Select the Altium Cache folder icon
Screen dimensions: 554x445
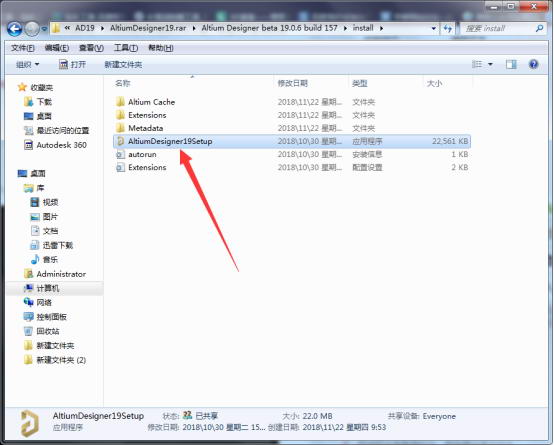point(120,102)
